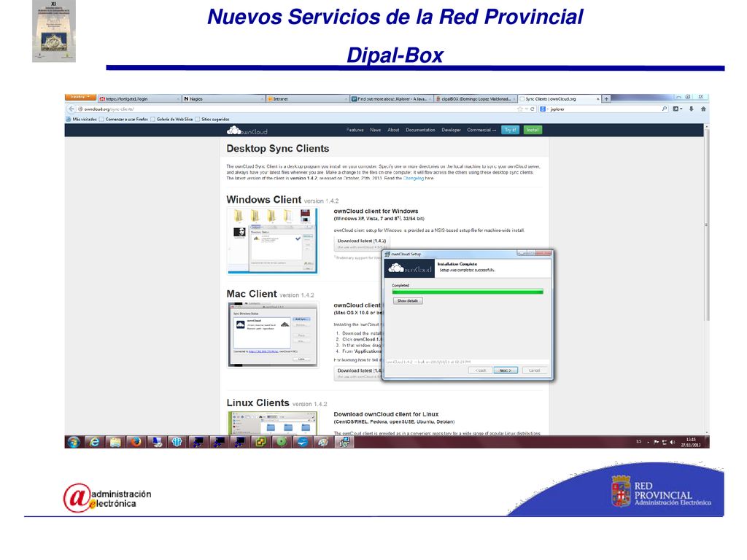Image resolution: width=747 pixels, height=560 pixels.
Task: Switch to Firefox on the taskbar
Action: [136, 442]
